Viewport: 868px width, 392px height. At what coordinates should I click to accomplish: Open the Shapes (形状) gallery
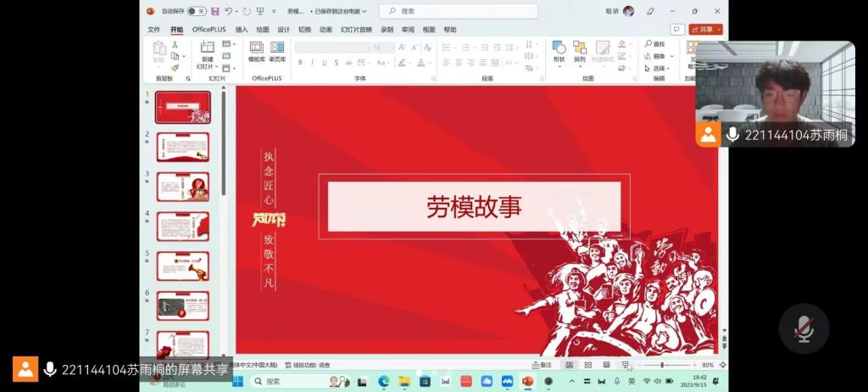point(559,51)
